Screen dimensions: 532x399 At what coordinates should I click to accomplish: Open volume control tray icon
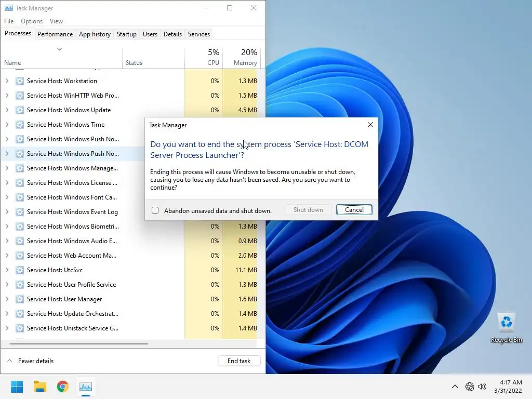[x=482, y=387]
